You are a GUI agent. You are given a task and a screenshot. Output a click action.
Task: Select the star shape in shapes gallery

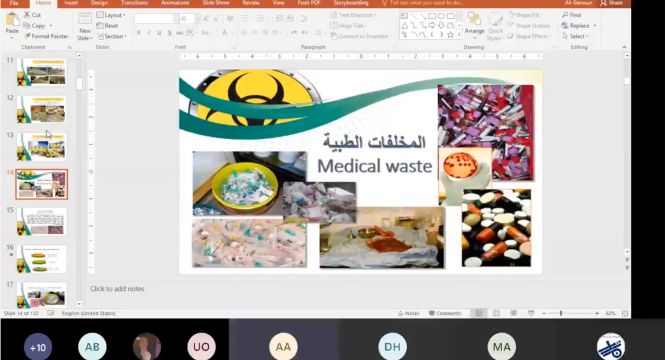pos(450,35)
